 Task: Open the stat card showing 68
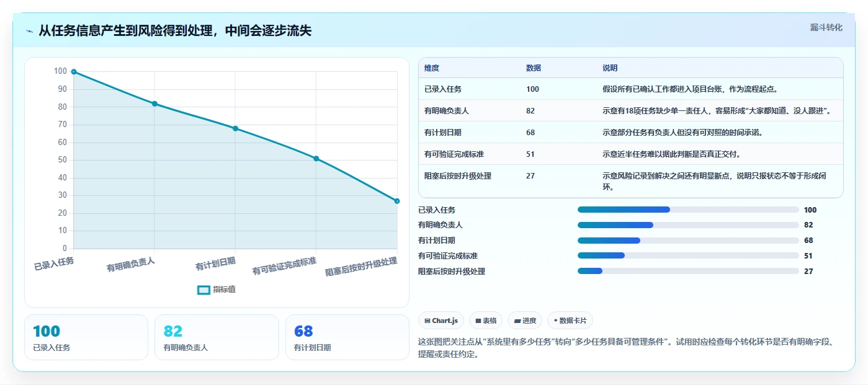tap(347, 337)
